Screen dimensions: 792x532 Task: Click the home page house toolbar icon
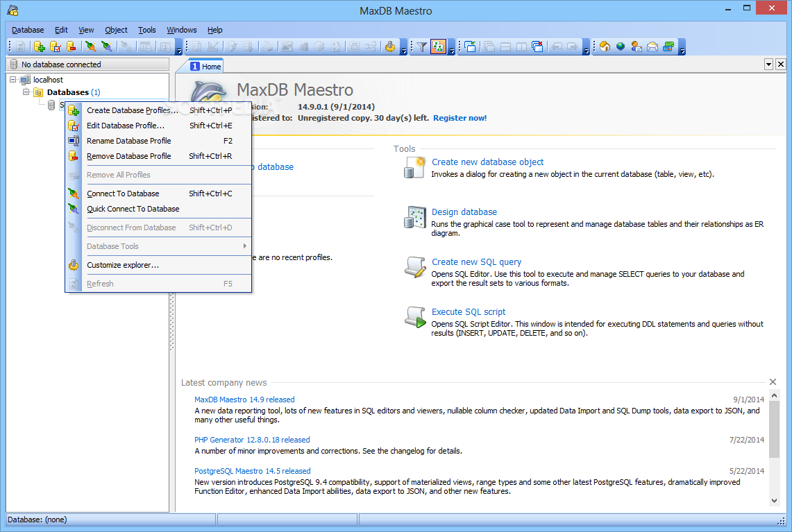tap(605, 47)
